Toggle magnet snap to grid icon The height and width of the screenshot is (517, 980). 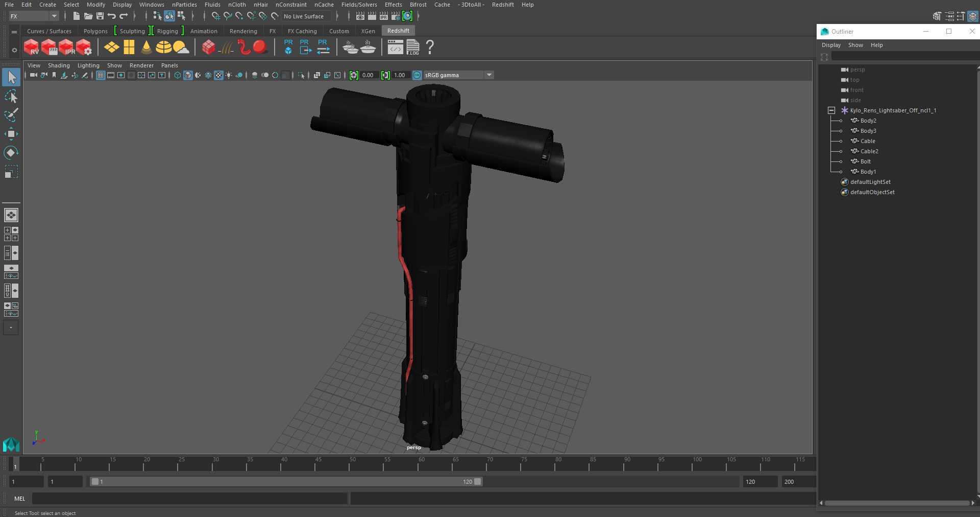[216, 16]
